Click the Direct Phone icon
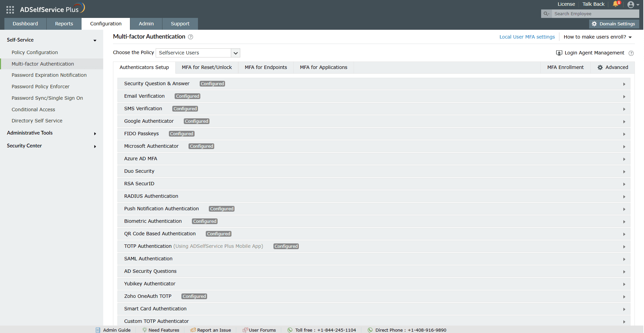644x333 pixels. coord(370,330)
